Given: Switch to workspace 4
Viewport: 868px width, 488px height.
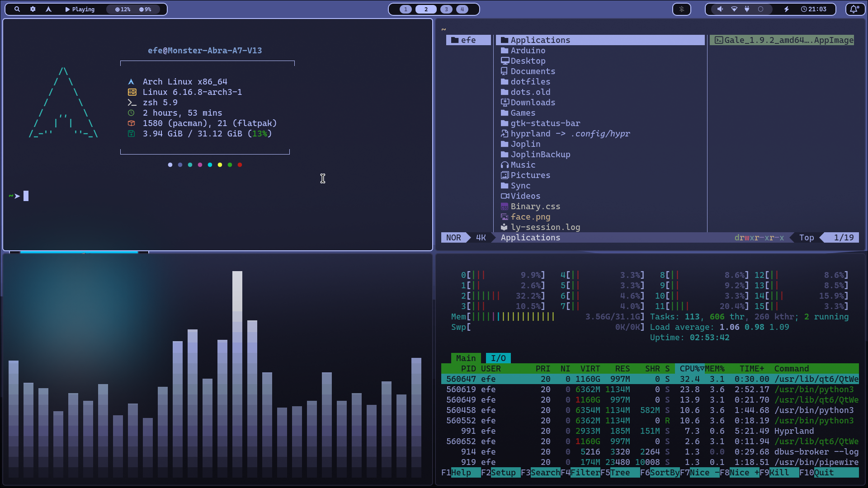Looking at the screenshot, I should pyautogui.click(x=462, y=9).
